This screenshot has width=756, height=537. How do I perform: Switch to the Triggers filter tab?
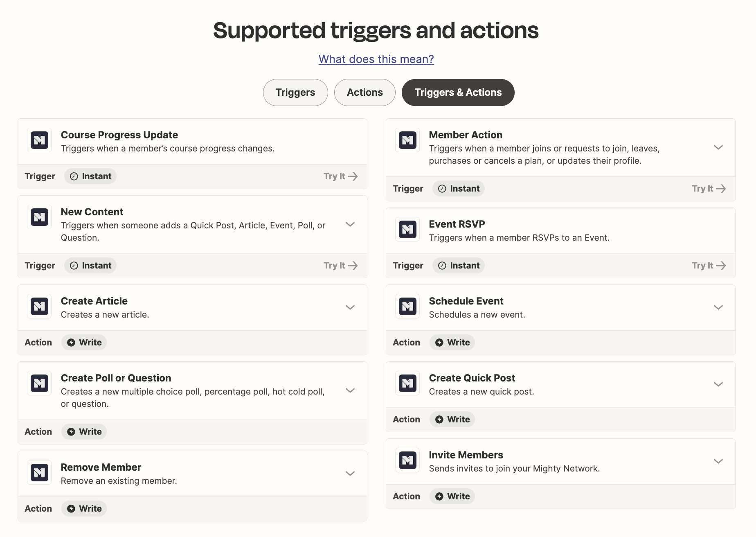[295, 93]
